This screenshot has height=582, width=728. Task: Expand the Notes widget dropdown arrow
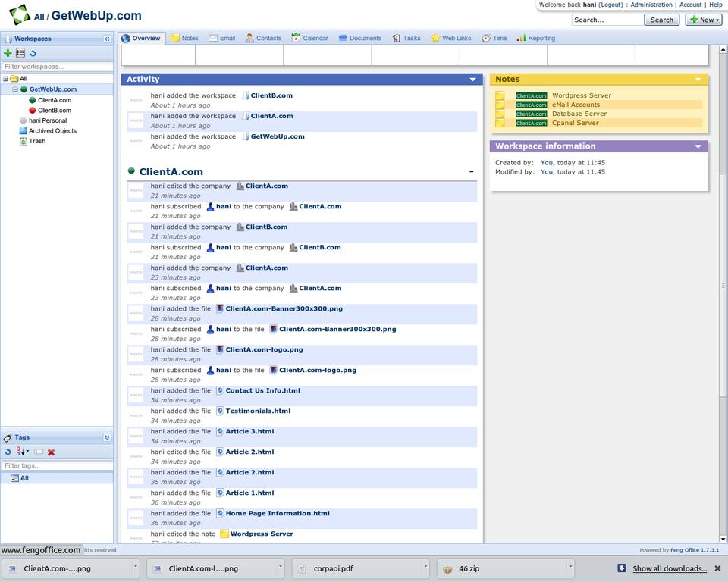tap(698, 80)
